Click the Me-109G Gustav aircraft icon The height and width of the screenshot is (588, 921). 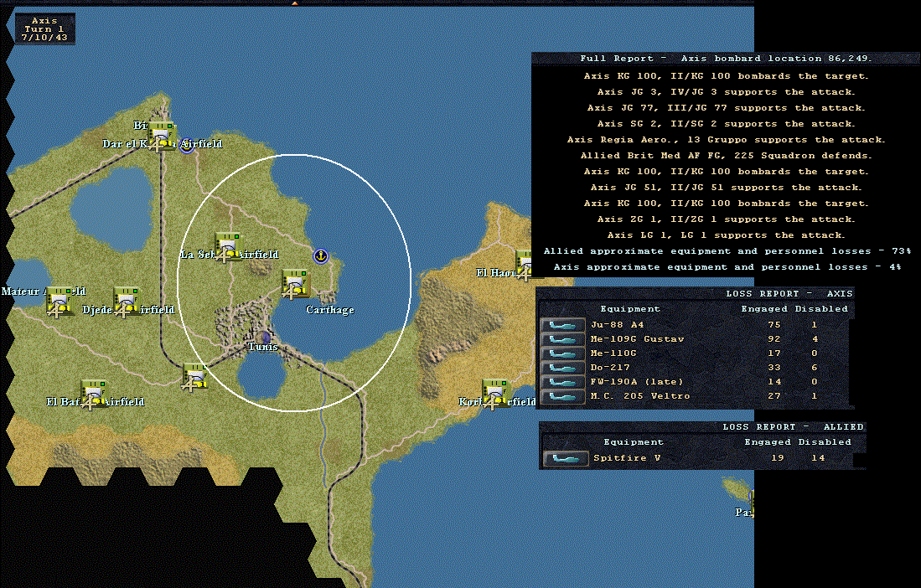pyautogui.click(x=562, y=339)
